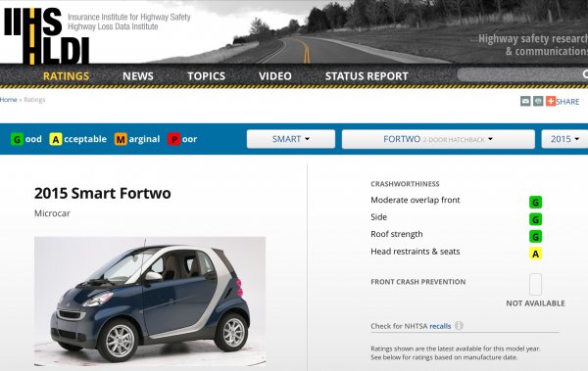Click the orange plus Share icon

[551, 101]
